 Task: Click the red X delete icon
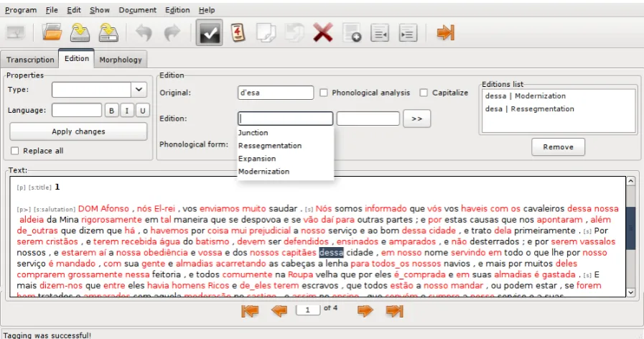(323, 32)
